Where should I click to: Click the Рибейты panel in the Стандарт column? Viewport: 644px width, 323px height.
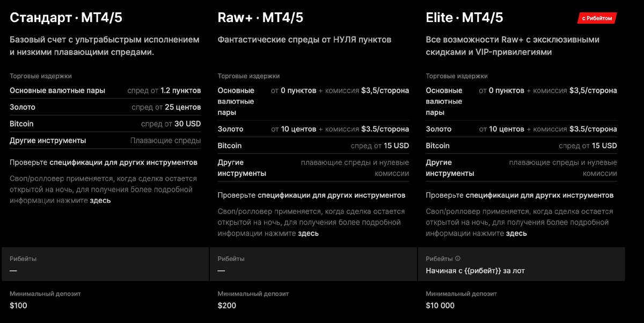click(x=105, y=264)
